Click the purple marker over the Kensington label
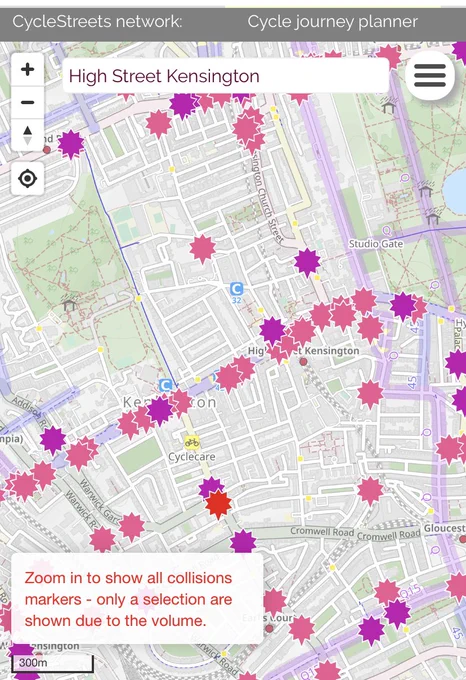 pos(160,410)
